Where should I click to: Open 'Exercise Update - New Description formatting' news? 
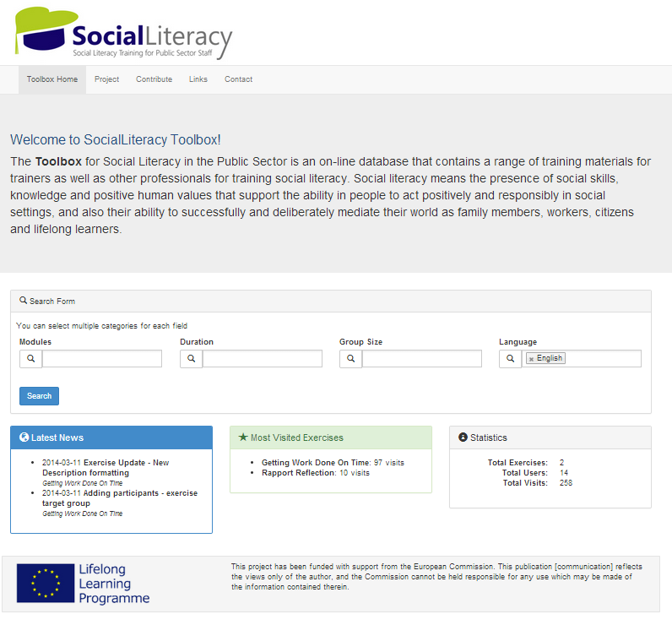point(106,467)
